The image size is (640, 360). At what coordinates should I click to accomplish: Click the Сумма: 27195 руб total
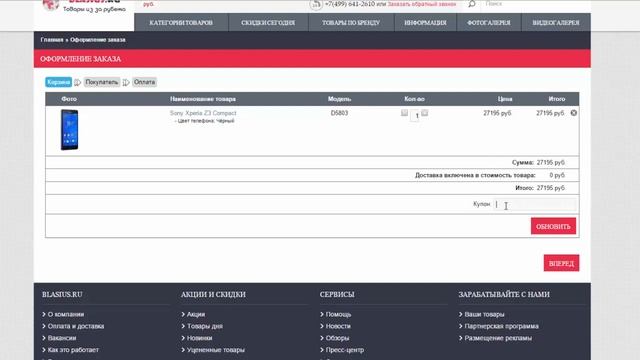(x=538, y=162)
